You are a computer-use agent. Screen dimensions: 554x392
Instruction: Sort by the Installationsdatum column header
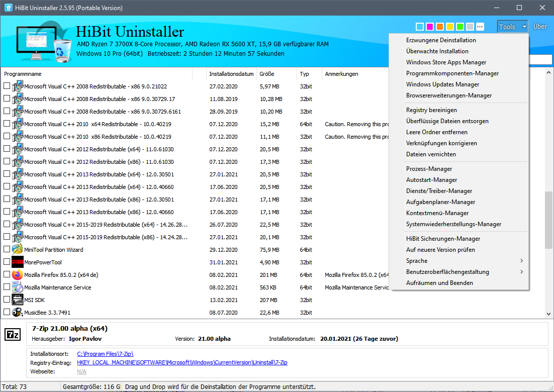231,74
